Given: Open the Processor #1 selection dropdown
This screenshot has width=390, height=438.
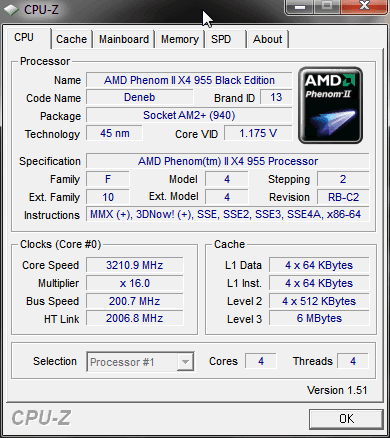Looking at the screenshot, I should click(140, 362).
